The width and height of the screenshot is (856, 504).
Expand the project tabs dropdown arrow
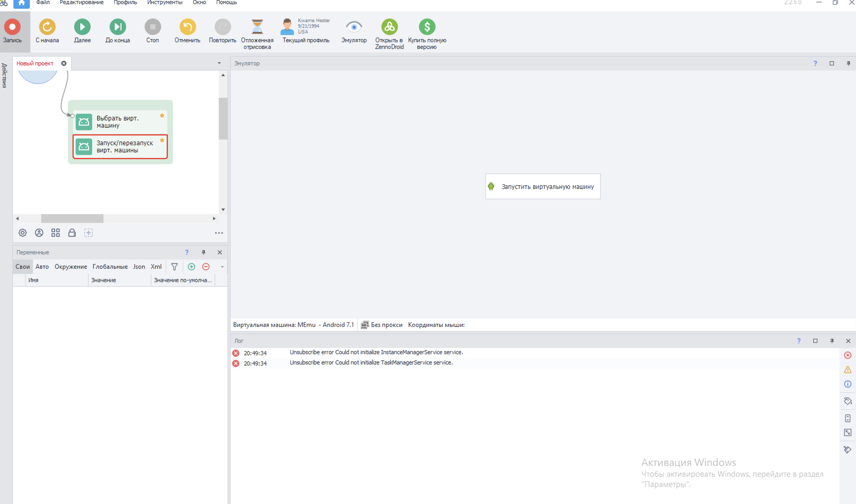pyautogui.click(x=219, y=63)
